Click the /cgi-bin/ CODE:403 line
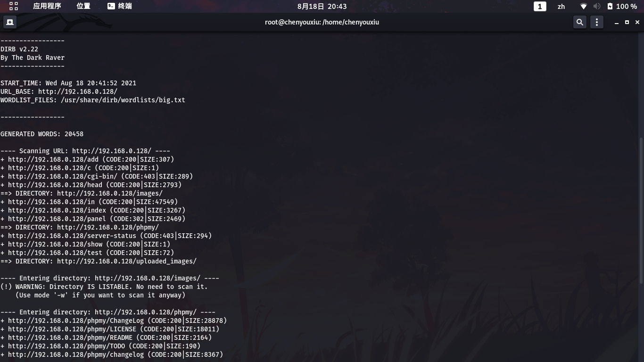Screen dimensions: 644x362 click(x=97, y=176)
